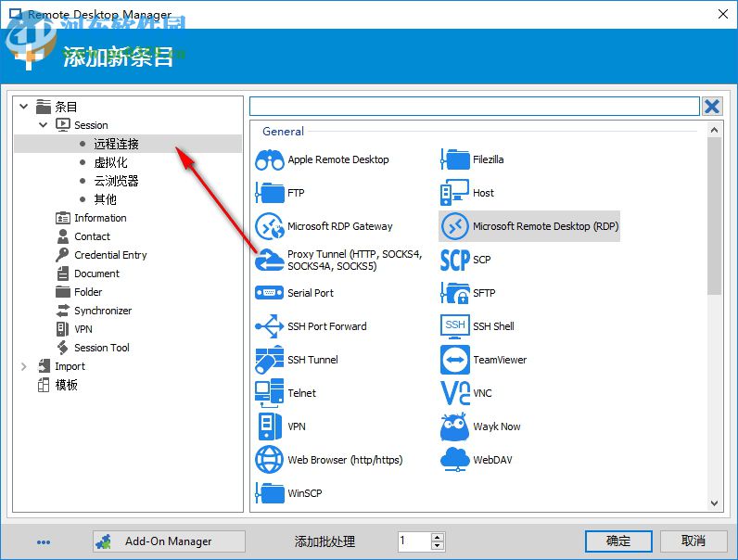The height and width of the screenshot is (560, 738).
Task: Open the Session Tool category
Action: pyautogui.click(x=102, y=348)
